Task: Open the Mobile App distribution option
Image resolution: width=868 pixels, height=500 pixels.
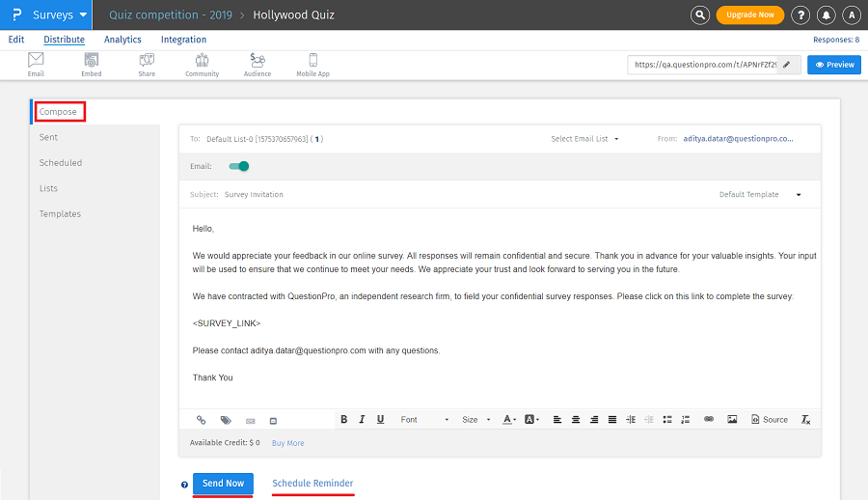Action: pos(312,65)
